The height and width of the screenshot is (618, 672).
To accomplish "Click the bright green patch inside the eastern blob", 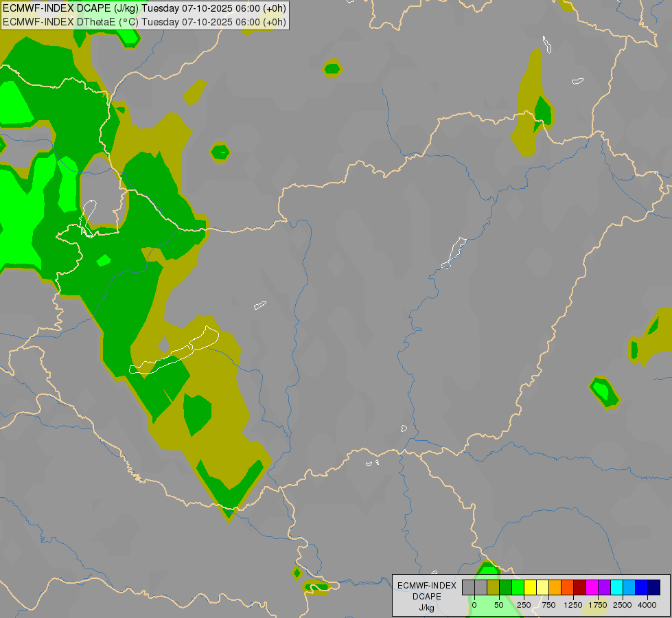I will [x=602, y=390].
